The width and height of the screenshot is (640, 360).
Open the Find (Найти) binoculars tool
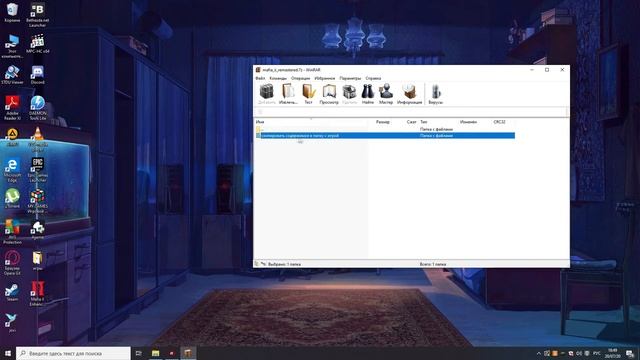368,94
